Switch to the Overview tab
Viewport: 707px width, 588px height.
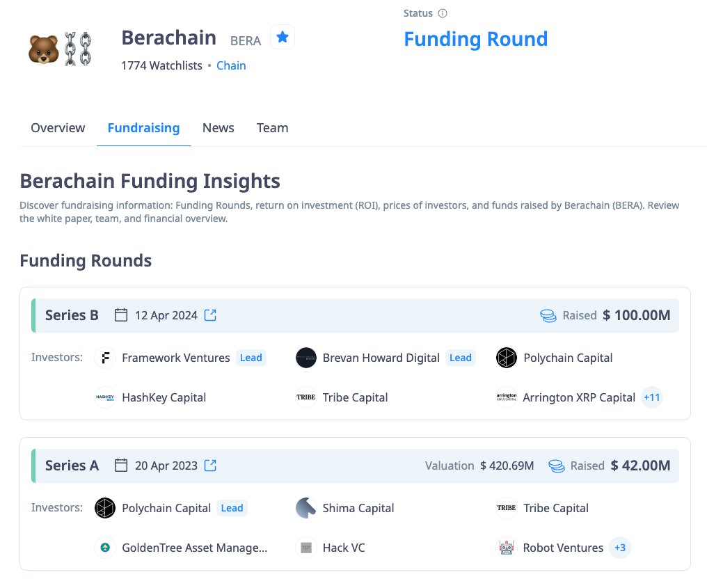coord(58,128)
